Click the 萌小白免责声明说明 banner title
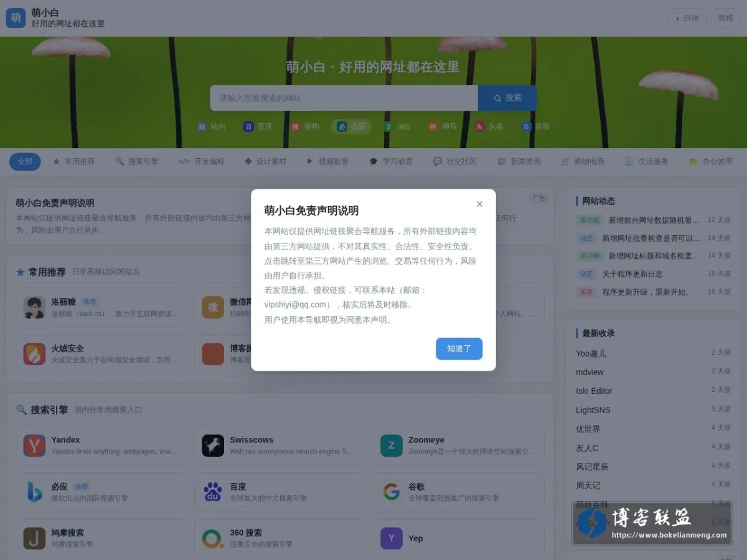Viewport: 747px width, 560px height. (55, 203)
